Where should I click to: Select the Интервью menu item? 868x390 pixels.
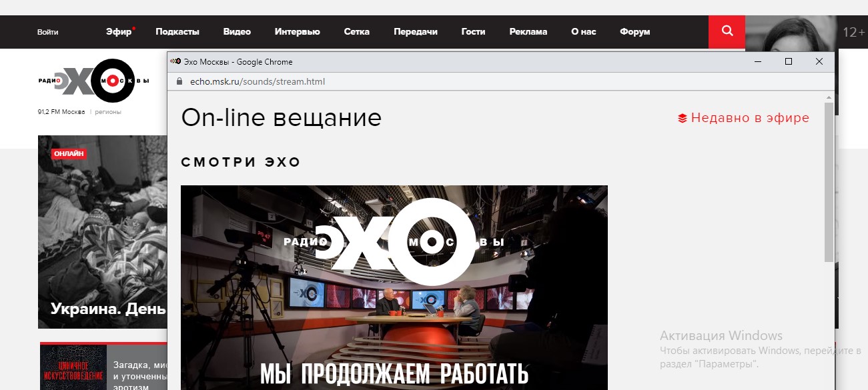coord(298,31)
